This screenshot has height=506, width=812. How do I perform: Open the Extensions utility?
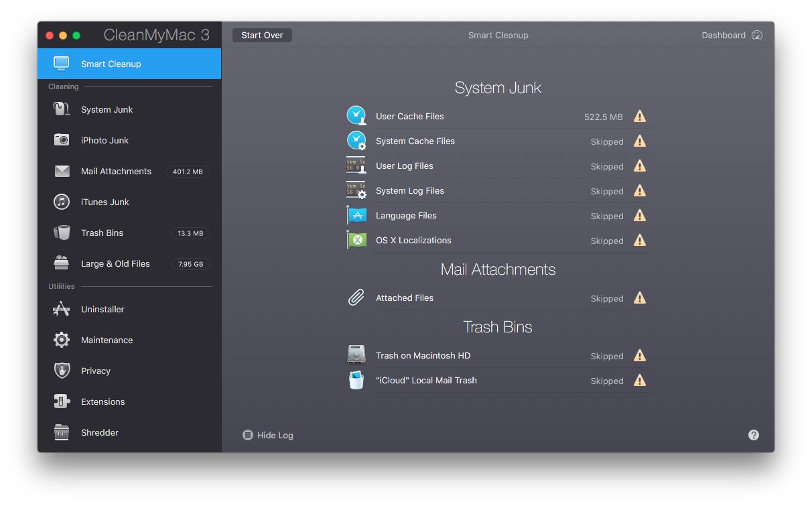[129, 401]
